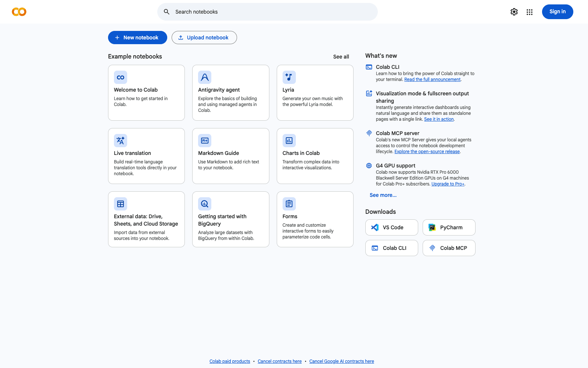Image resolution: width=588 pixels, height=368 pixels.
Task: Click 'Create and customize interactive forms' text
Action: click(x=308, y=231)
